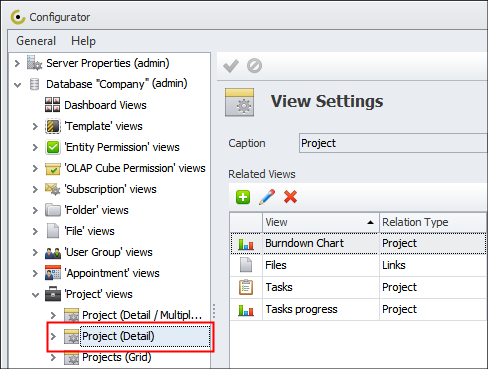Click the checkmark Apply changes icon

(231, 66)
